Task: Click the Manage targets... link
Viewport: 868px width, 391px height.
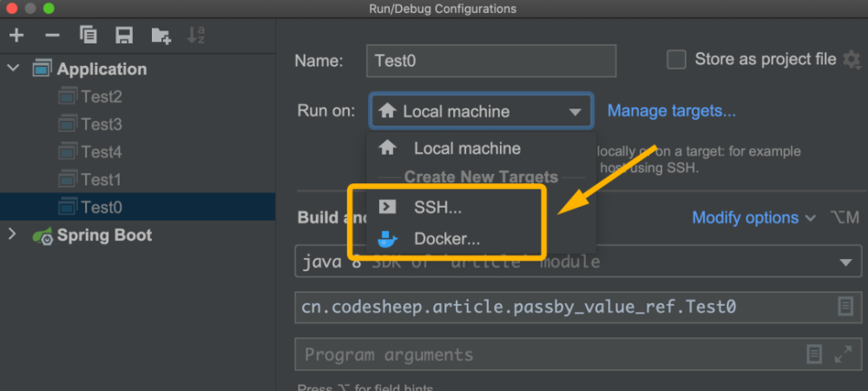Action: [671, 111]
